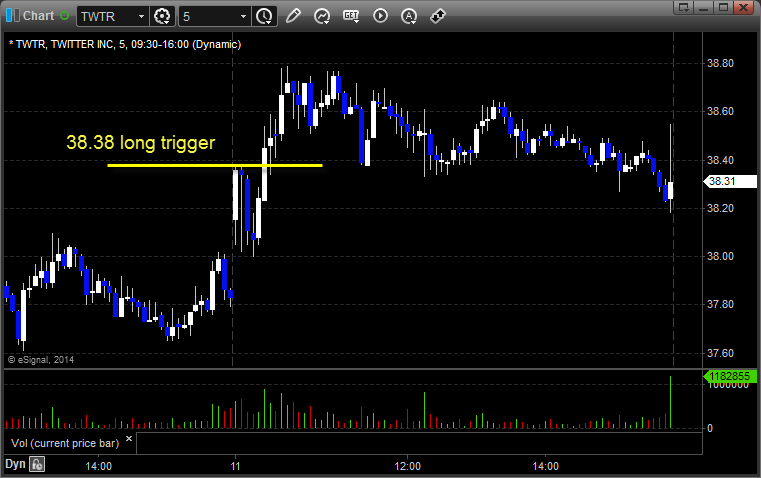761x478 pixels.
Task: Click the 11 date label on time axis
Action: (x=235, y=466)
